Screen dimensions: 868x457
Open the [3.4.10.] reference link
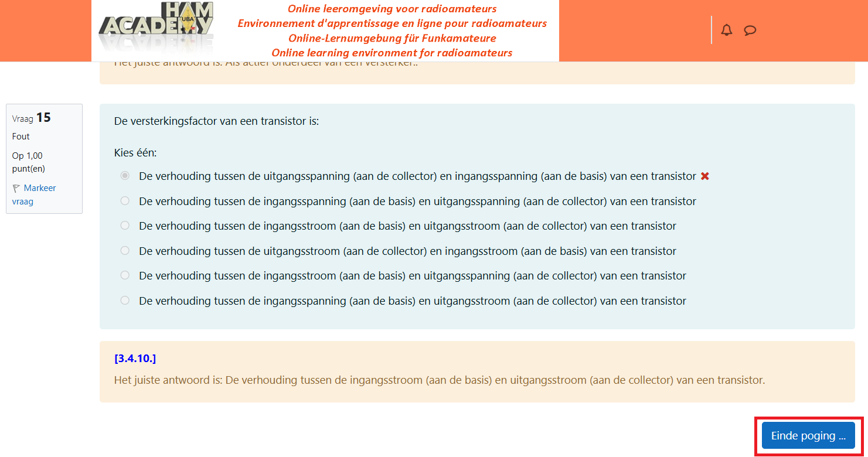[135, 358]
